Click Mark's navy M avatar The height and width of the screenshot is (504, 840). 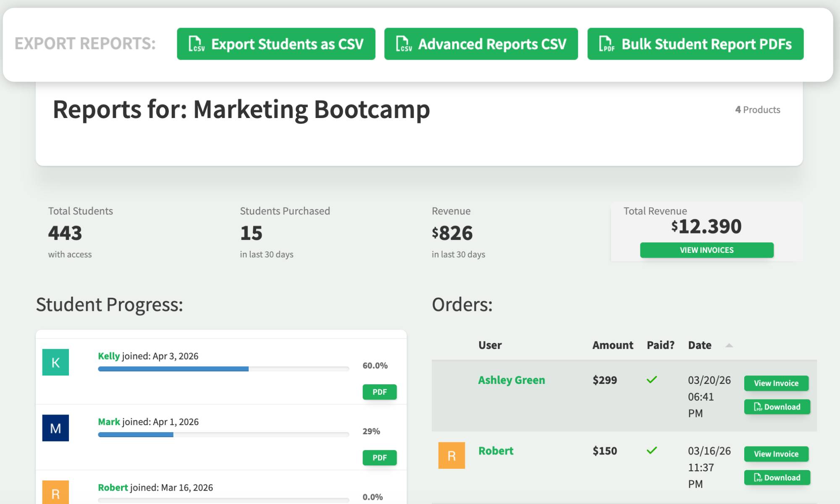point(55,428)
